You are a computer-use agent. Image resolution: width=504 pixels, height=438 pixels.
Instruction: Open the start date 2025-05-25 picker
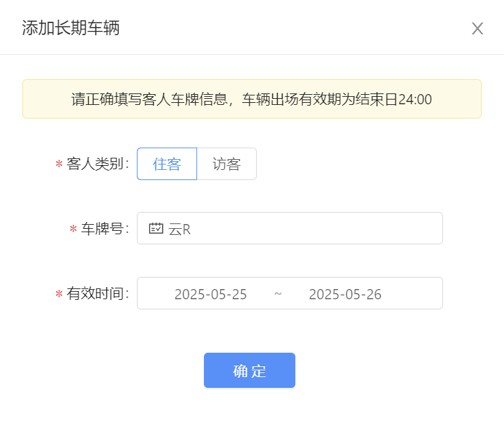point(211,294)
